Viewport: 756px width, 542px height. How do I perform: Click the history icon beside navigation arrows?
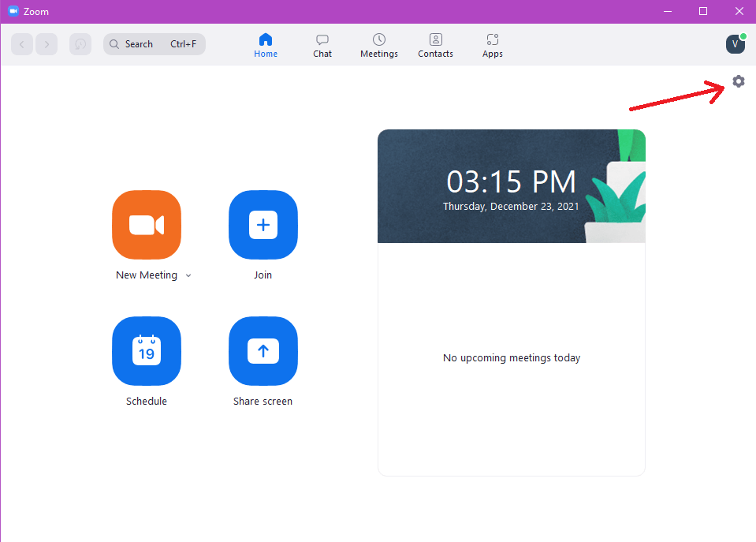(80, 44)
